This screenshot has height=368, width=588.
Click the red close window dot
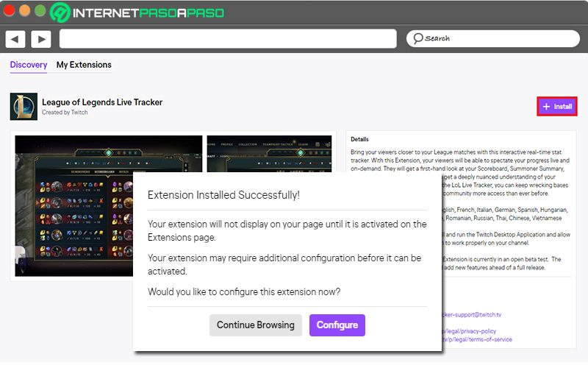(9, 10)
